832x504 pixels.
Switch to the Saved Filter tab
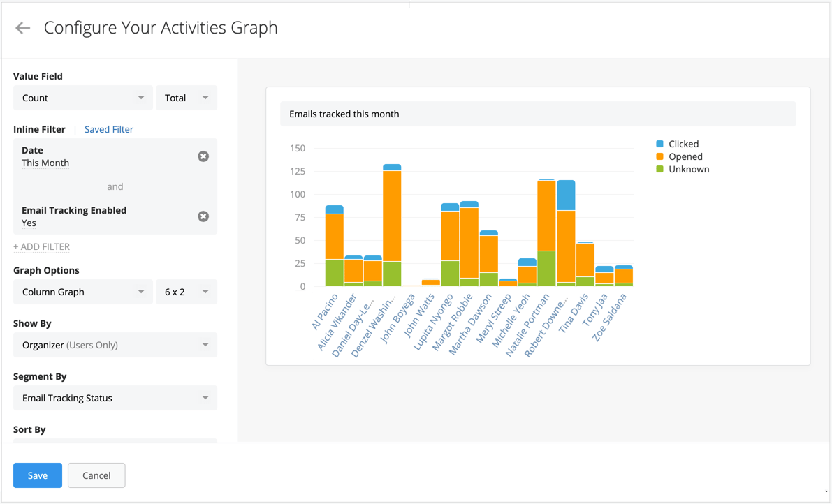pos(108,129)
